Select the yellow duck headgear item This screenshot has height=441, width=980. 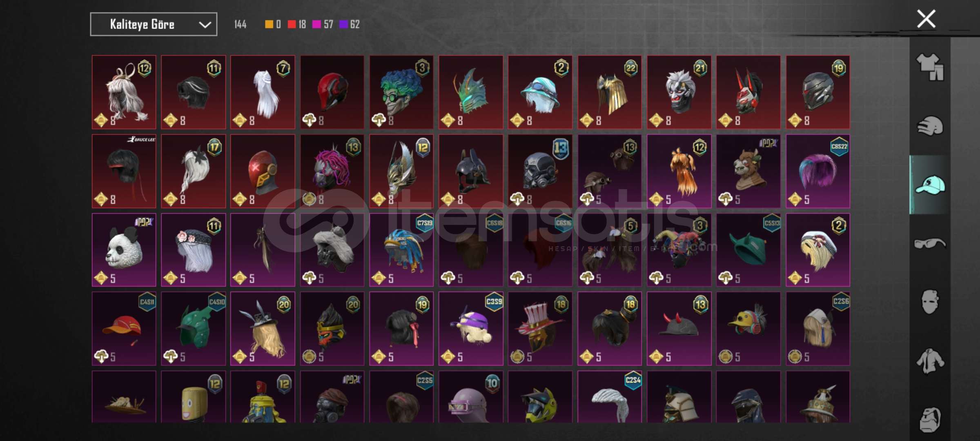(748, 329)
